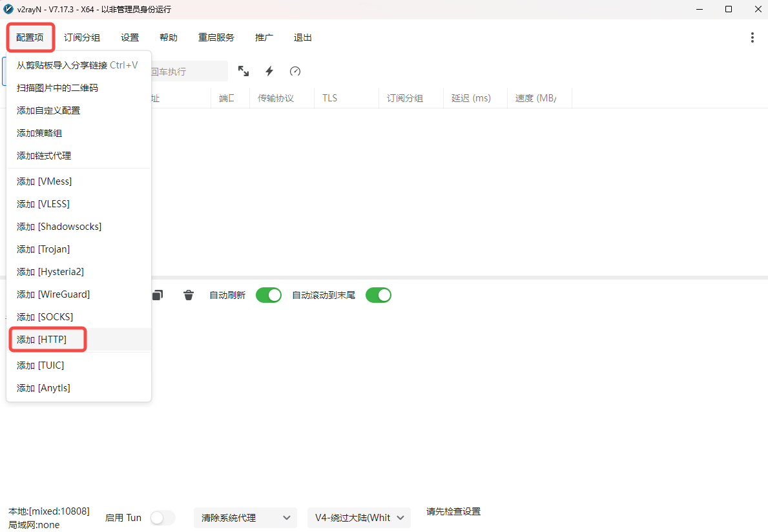Image resolution: width=768 pixels, height=532 pixels.
Task: Open the 清除系统代理 dropdown
Action: (x=245, y=518)
